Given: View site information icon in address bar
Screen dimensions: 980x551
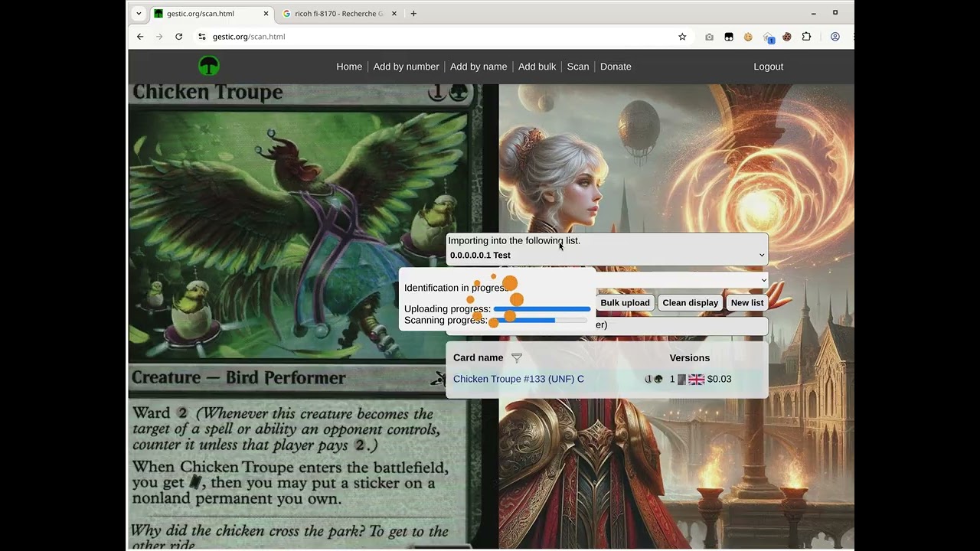Looking at the screenshot, I should 202,37.
